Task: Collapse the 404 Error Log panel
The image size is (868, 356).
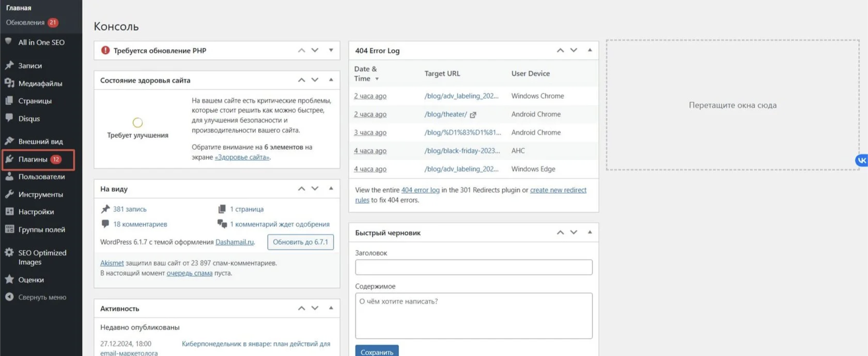Action: (x=590, y=50)
